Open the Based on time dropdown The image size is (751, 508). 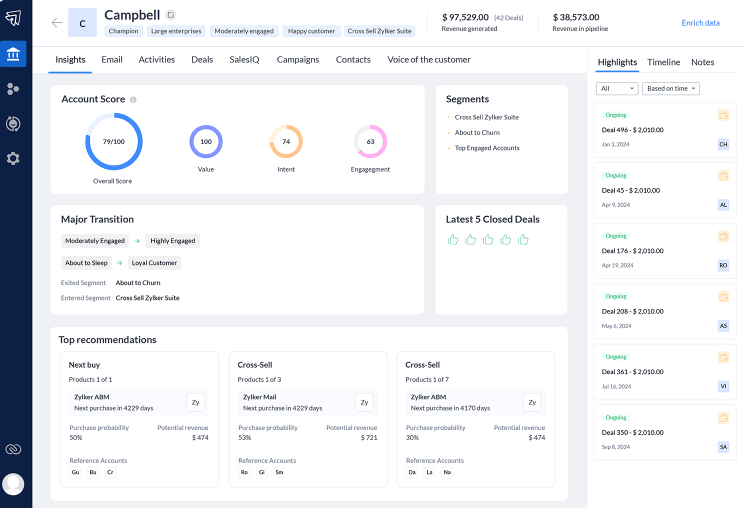click(x=671, y=89)
